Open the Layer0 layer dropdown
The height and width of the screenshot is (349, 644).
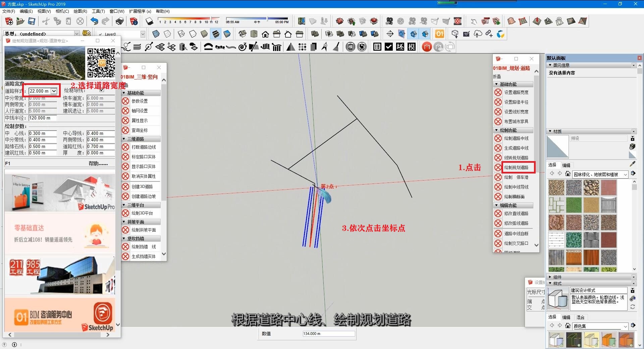pyautogui.click(x=143, y=34)
